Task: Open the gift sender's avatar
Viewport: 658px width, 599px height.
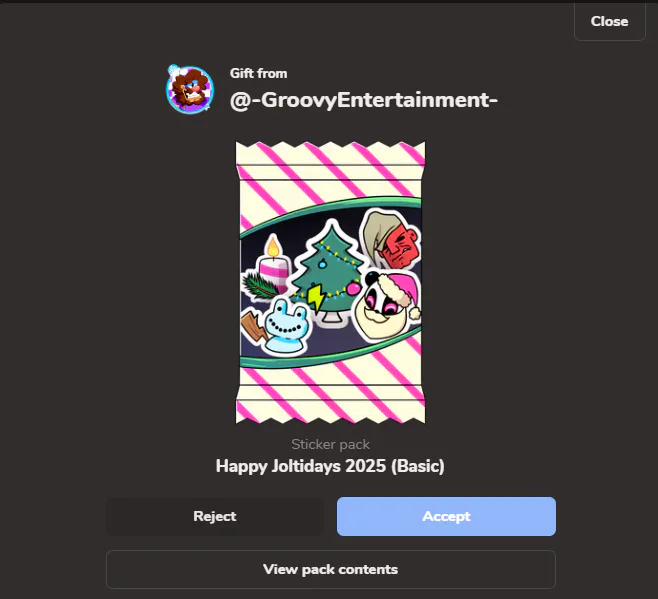Action: [190, 89]
